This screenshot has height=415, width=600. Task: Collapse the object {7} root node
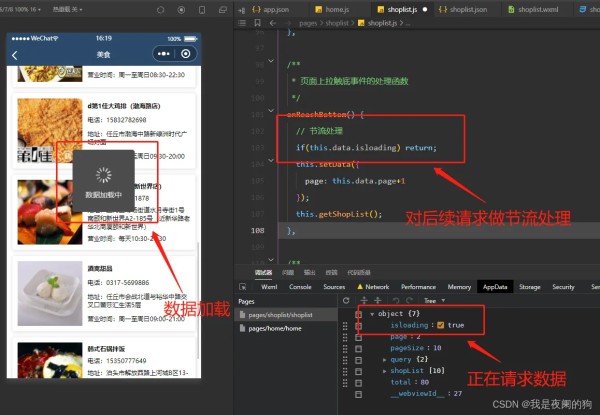click(372, 314)
